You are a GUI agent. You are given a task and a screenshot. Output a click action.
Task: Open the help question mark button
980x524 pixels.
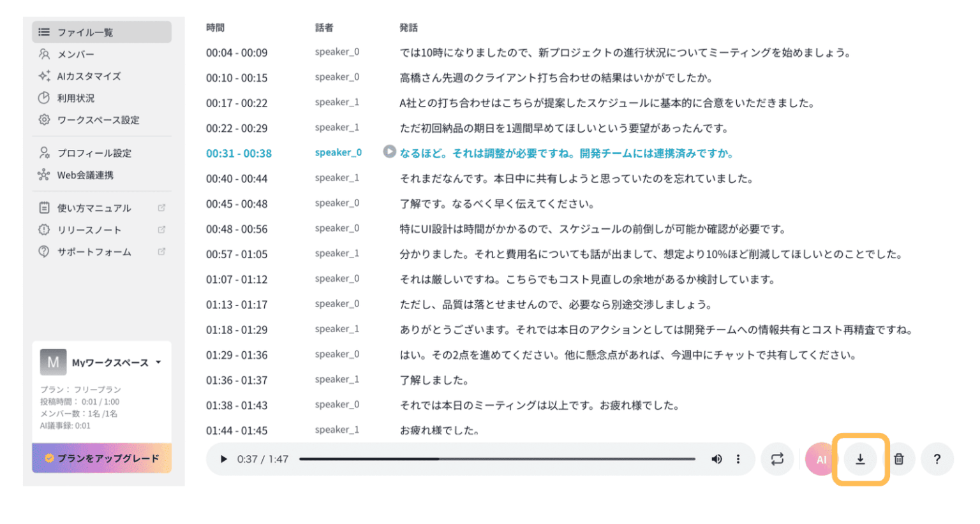coord(937,459)
